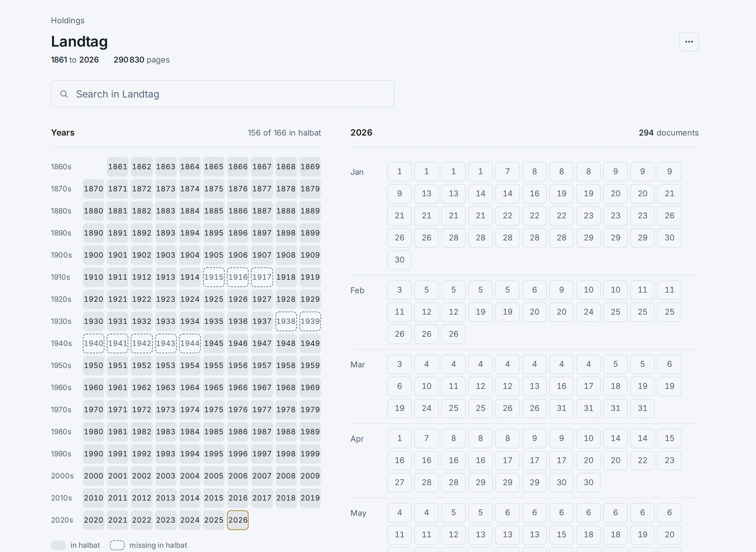
Task: Select year 1879
Action: pos(310,189)
